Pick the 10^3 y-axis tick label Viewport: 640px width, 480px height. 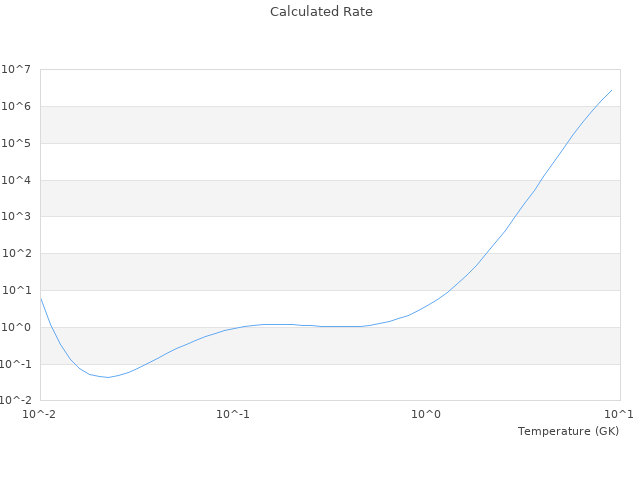coord(17,217)
